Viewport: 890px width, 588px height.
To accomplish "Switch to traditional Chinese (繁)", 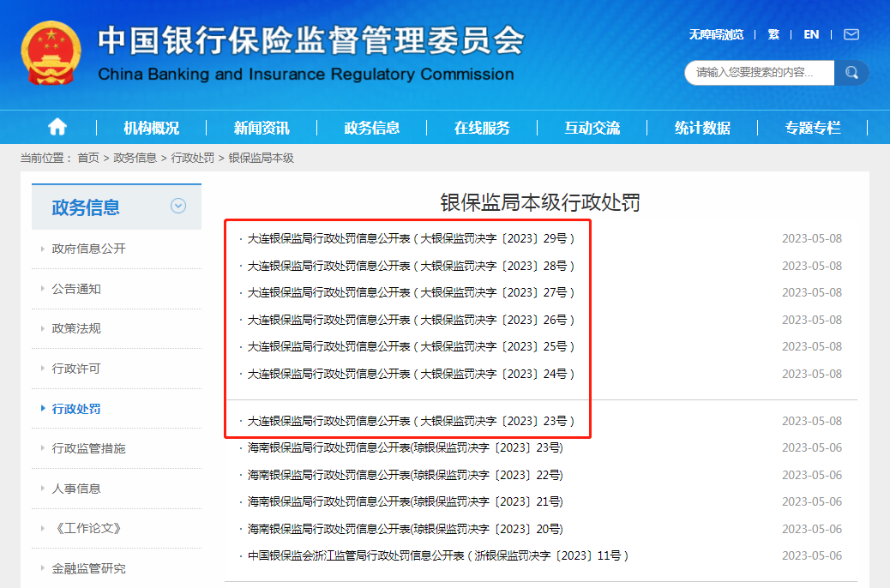I will pos(773,35).
